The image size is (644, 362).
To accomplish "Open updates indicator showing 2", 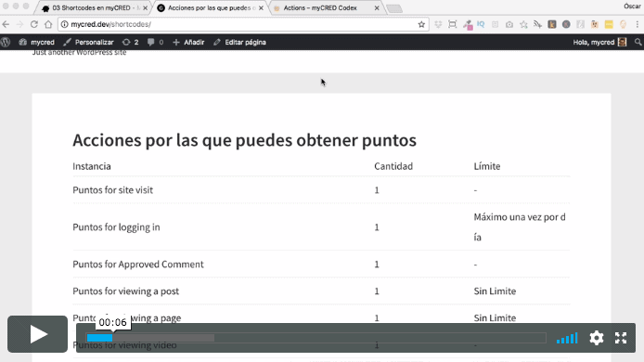I will click(x=130, y=43).
